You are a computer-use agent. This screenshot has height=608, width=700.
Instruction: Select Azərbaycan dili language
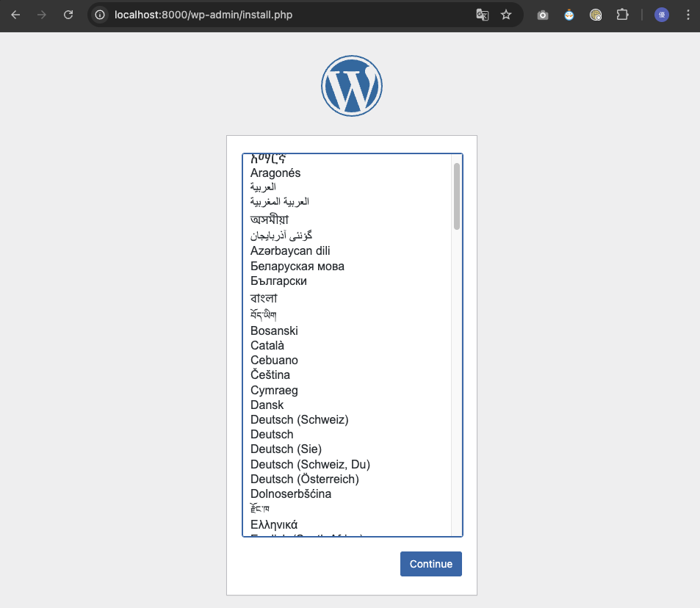(x=347, y=251)
